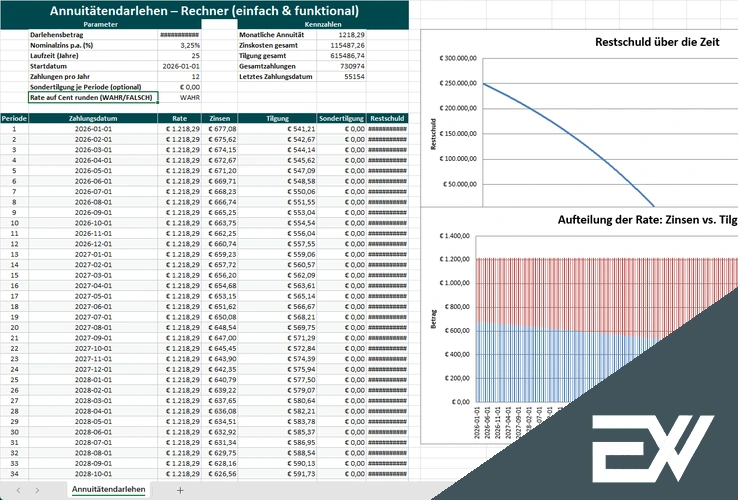Select the Sondertilgung je Periode value € 0,00

coord(179,87)
